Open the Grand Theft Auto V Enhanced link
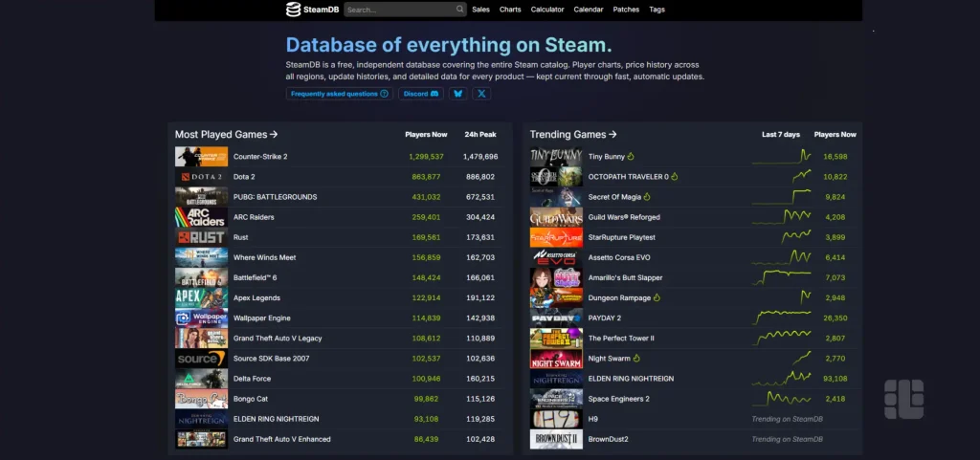 [x=282, y=439]
